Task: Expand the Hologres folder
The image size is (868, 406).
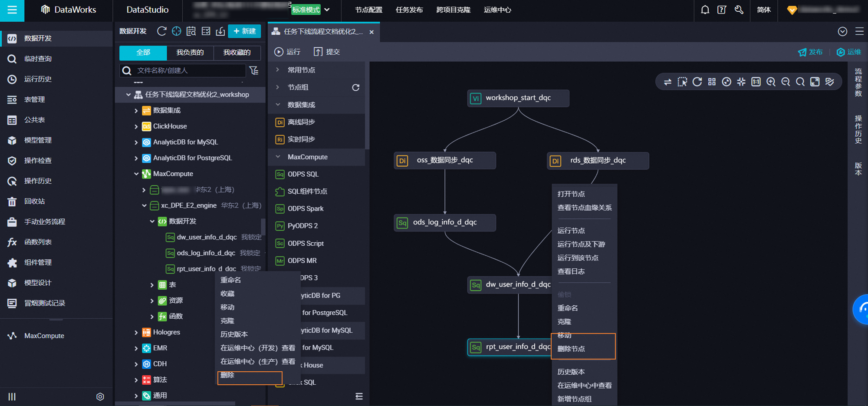Action: (136, 332)
